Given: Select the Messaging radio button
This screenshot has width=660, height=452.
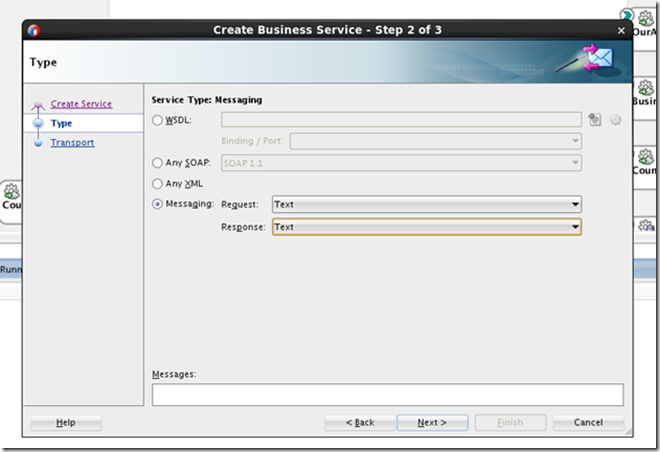Looking at the screenshot, I should pyautogui.click(x=157, y=204).
